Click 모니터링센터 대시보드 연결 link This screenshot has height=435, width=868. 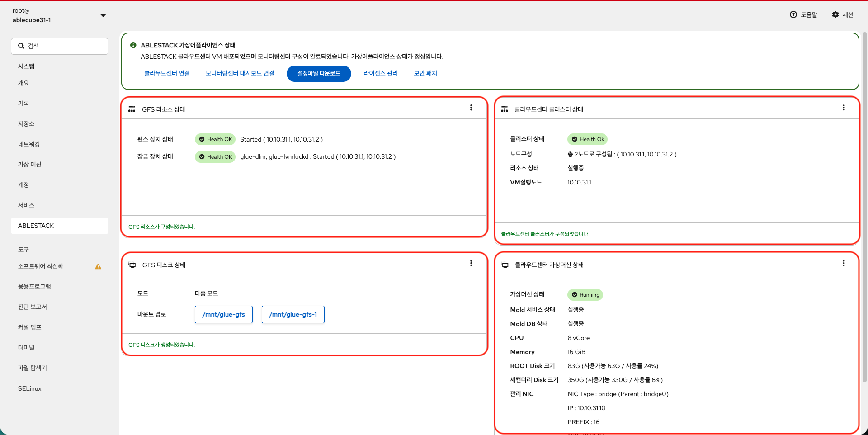pyautogui.click(x=240, y=73)
